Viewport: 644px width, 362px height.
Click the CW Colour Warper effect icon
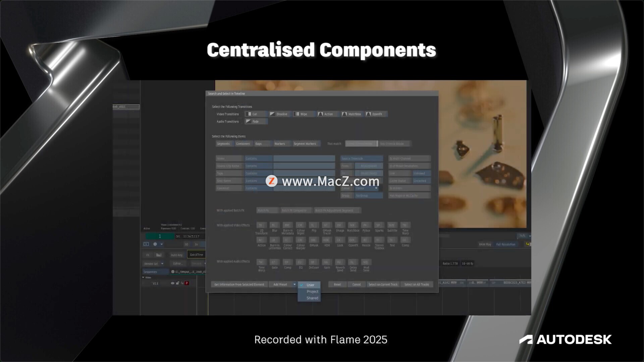coord(301,240)
